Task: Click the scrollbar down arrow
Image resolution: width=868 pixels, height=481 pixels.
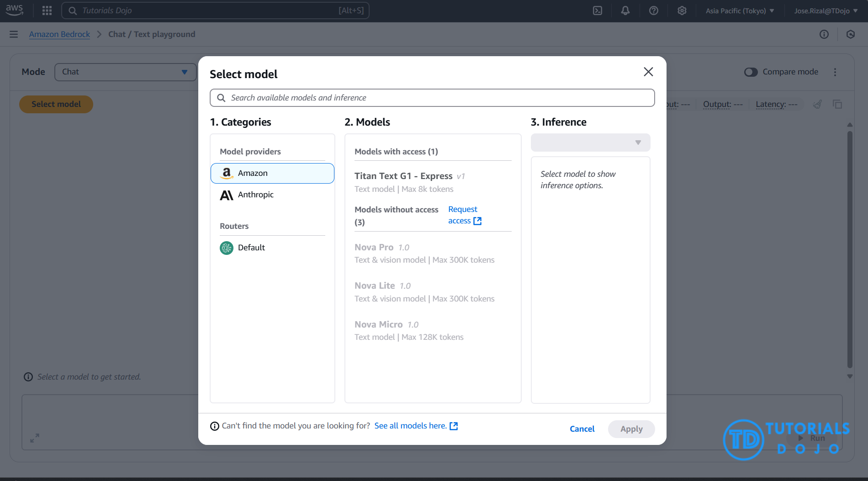Action: (850, 376)
